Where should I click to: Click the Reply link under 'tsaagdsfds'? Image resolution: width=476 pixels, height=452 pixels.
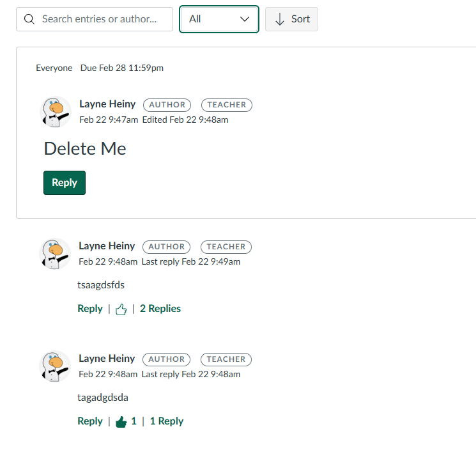tap(90, 309)
